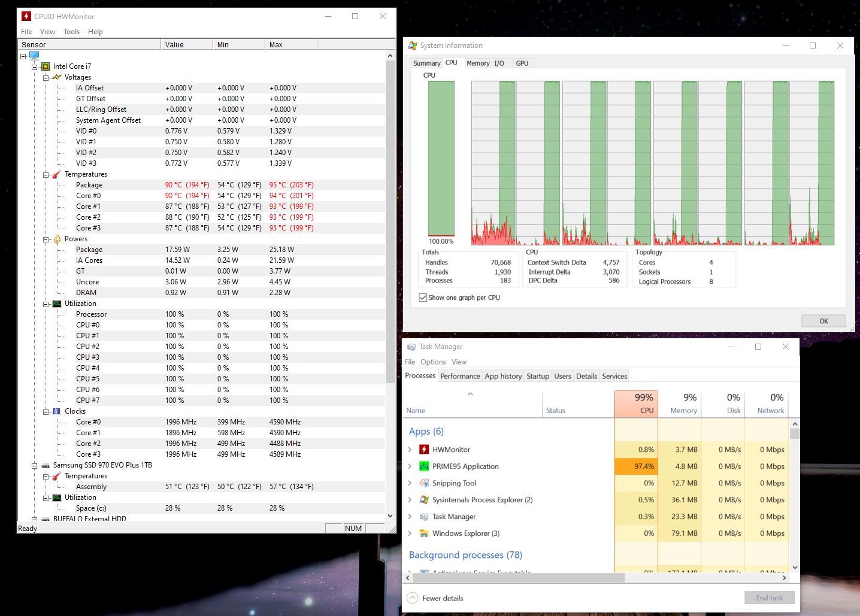The image size is (860, 616).
Task: Expand Sysinternals Process Explorer (2) row
Action: [x=410, y=500]
